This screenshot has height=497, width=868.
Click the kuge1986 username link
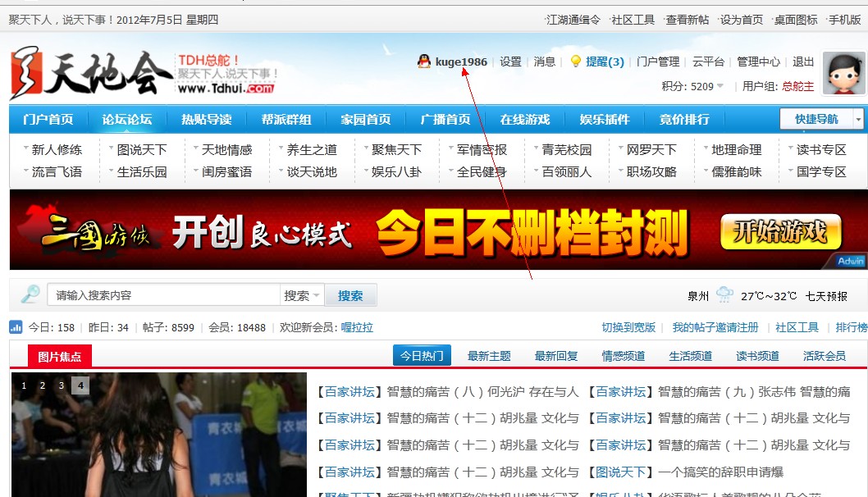(461, 62)
